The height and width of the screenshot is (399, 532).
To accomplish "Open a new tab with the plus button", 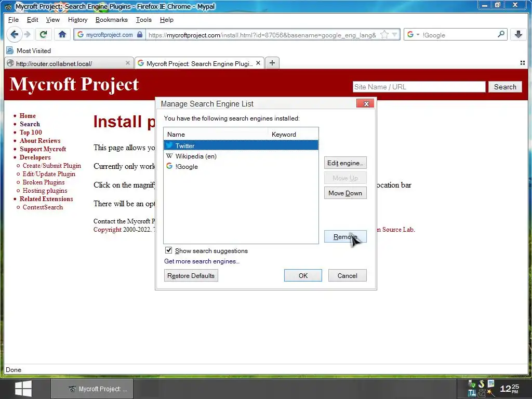I will (272, 63).
